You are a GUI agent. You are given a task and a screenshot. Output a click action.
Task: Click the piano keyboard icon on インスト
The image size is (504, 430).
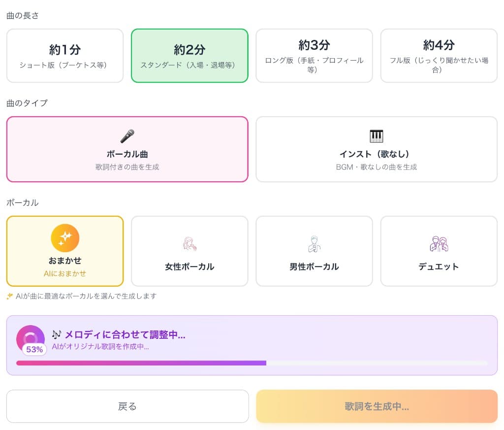(x=377, y=135)
